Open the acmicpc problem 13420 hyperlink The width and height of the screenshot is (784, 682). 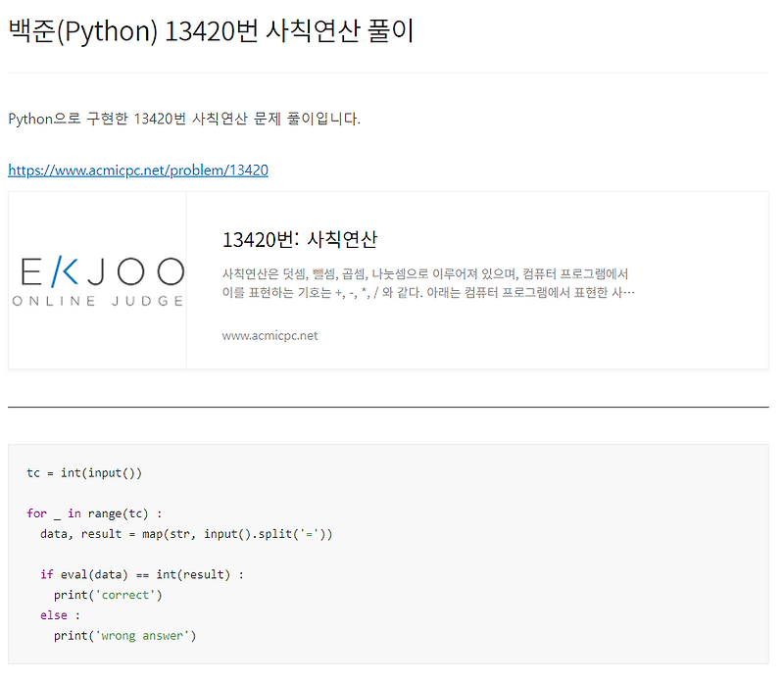pos(137,170)
